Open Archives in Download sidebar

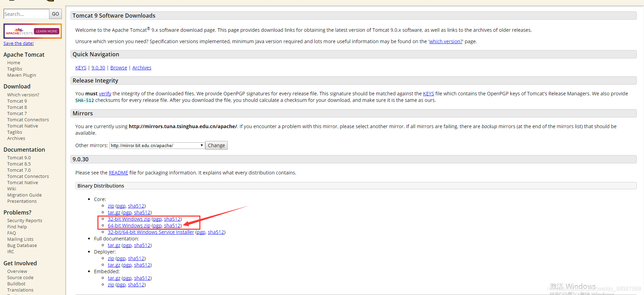pyautogui.click(x=16, y=138)
